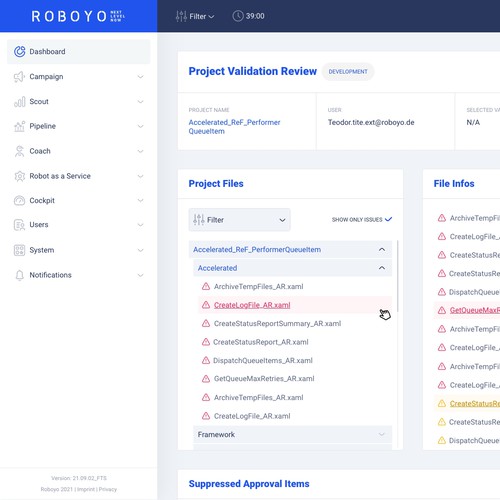
Task: Open the Imprint footer link
Action: pyautogui.click(x=87, y=489)
